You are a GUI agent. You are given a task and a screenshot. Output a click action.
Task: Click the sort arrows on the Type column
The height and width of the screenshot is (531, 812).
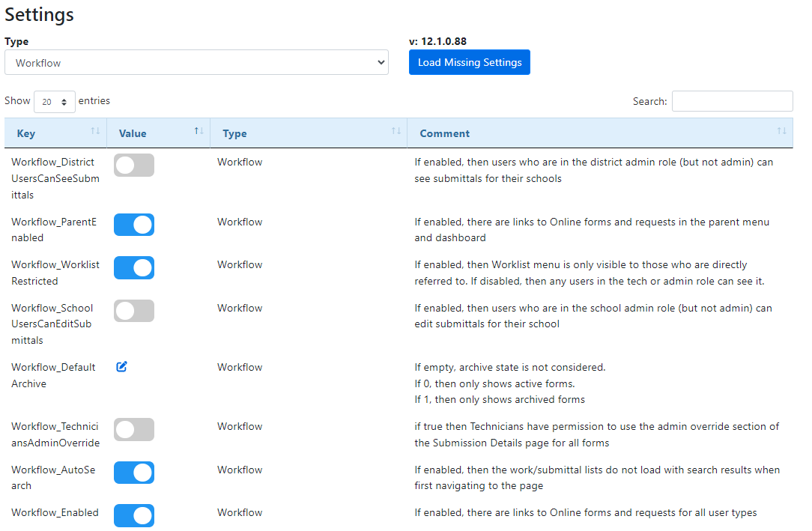pos(396,132)
